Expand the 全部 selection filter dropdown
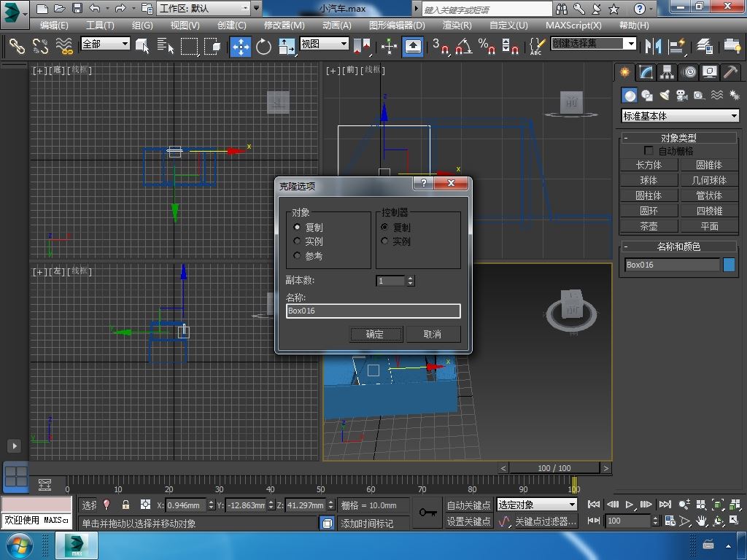This screenshot has width=747, height=560. pyautogui.click(x=105, y=44)
